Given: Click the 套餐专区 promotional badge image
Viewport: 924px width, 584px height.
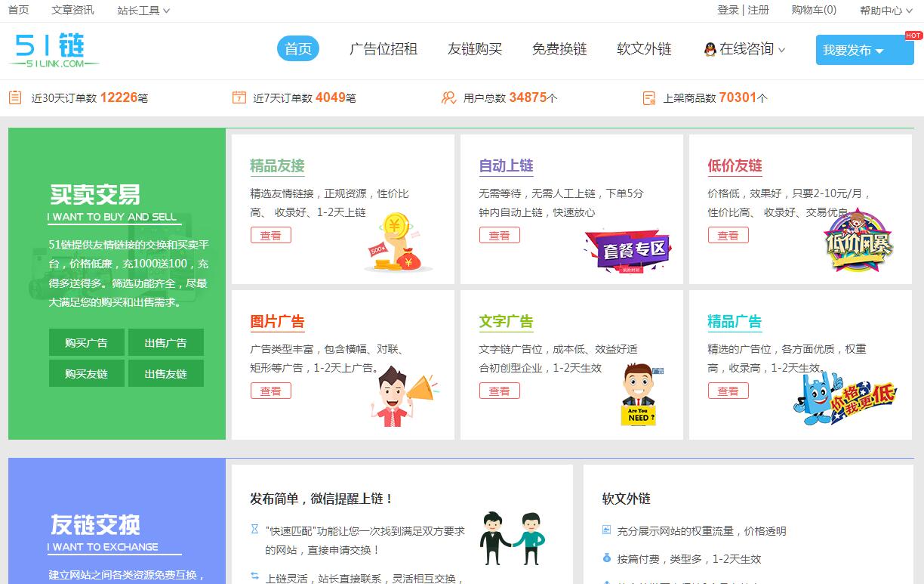Looking at the screenshot, I should click(x=627, y=251).
